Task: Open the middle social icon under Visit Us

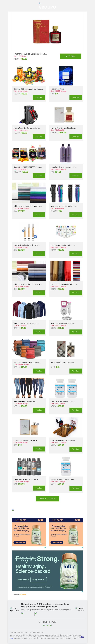Action: 47,625
